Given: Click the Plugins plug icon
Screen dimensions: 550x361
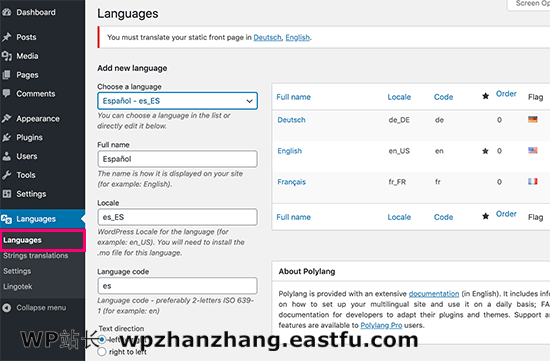Looking at the screenshot, I should click(x=7, y=137).
